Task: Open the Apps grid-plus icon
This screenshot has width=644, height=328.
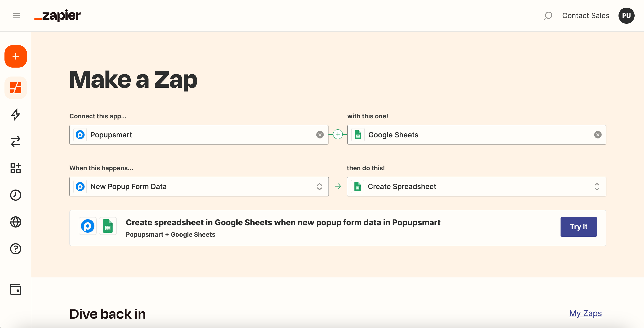Action: (x=15, y=168)
